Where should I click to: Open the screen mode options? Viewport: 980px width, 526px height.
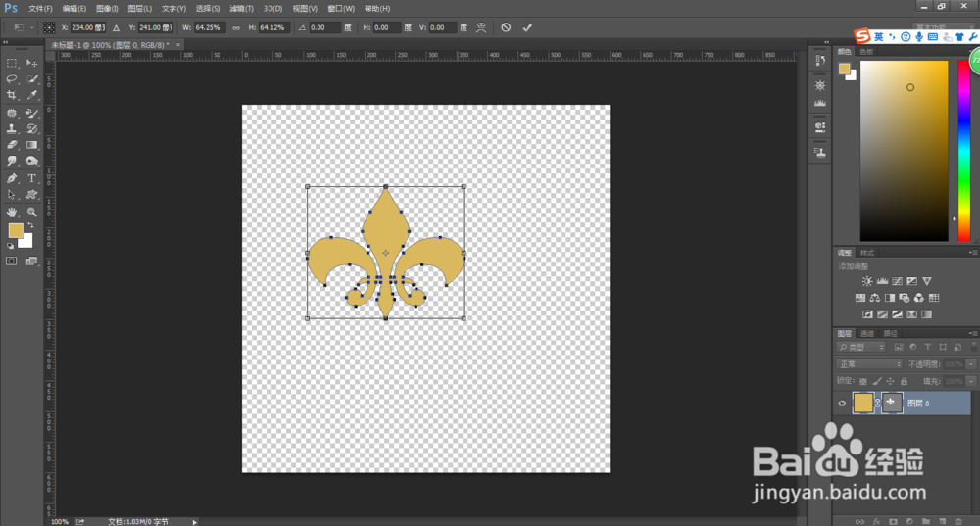[32, 262]
